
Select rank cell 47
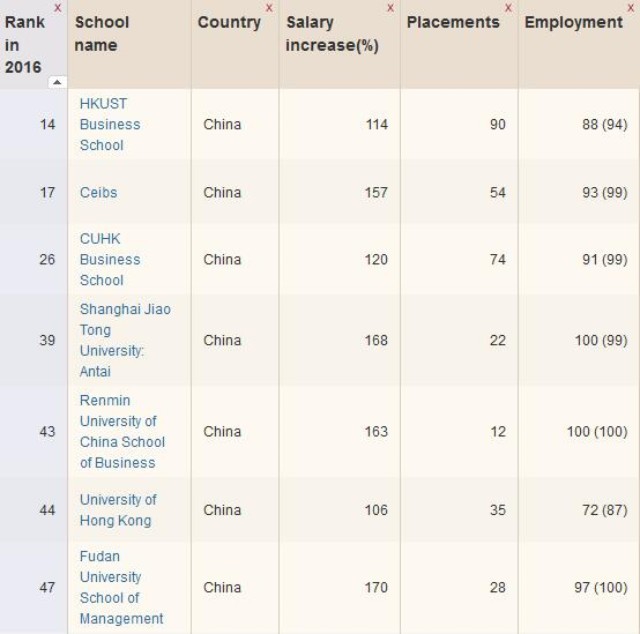pos(47,587)
